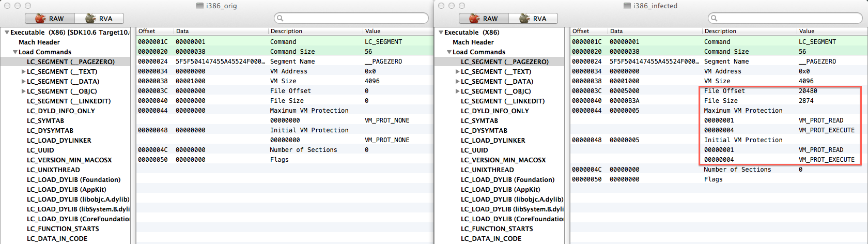The height and width of the screenshot is (244, 868).
Task: Click the i386_orig title bar document icon
Action: 200,6
